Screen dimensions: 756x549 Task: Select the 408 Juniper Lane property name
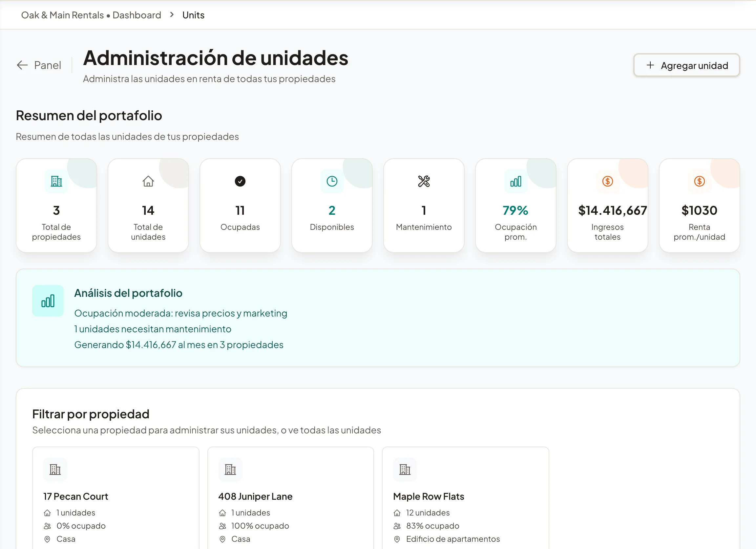pyautogui.click(x=255, y=496)
